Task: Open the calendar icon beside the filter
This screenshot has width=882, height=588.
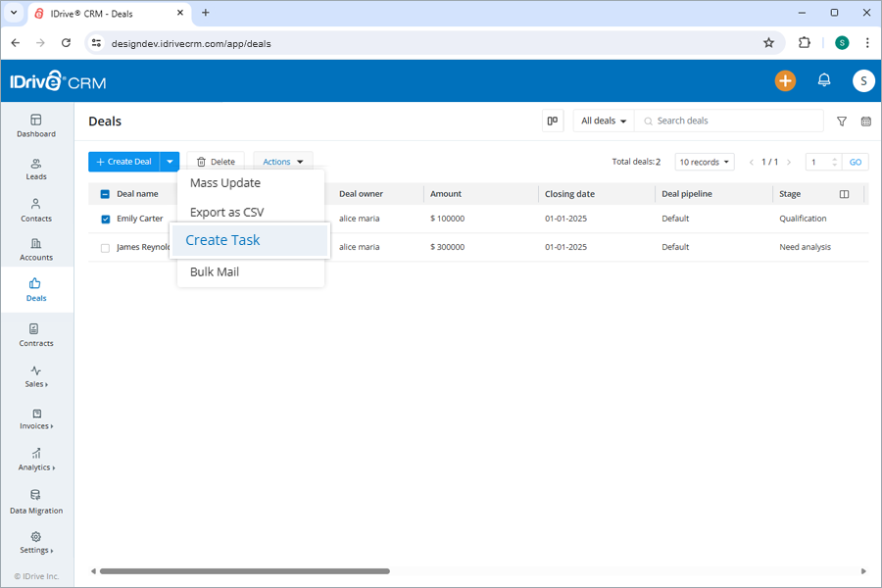Action: click(x=864, y=121)
